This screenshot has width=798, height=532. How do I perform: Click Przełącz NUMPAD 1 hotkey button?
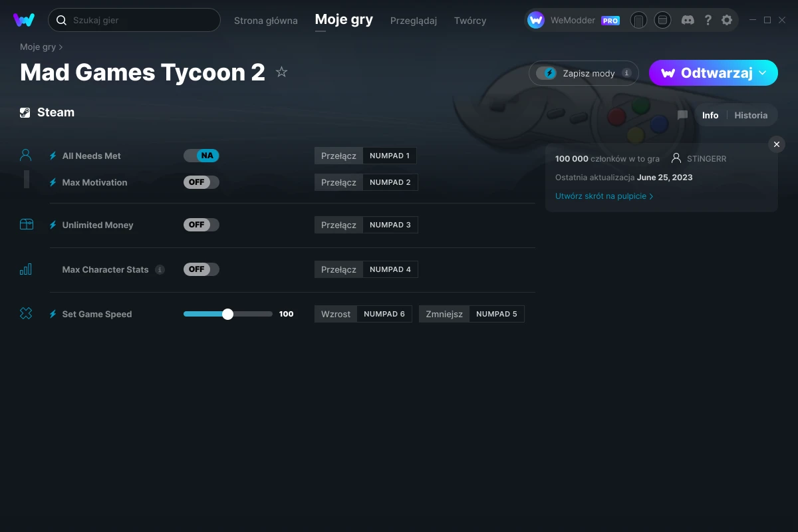[366, 156]
